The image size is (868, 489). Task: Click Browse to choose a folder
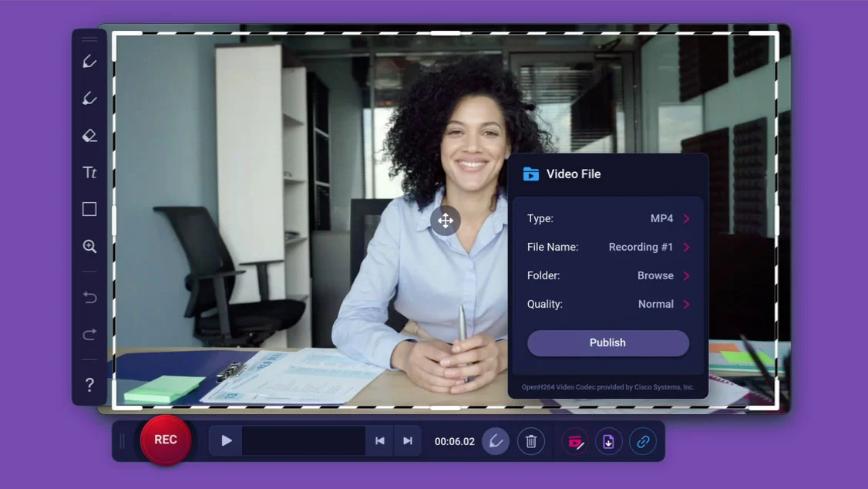655,276
